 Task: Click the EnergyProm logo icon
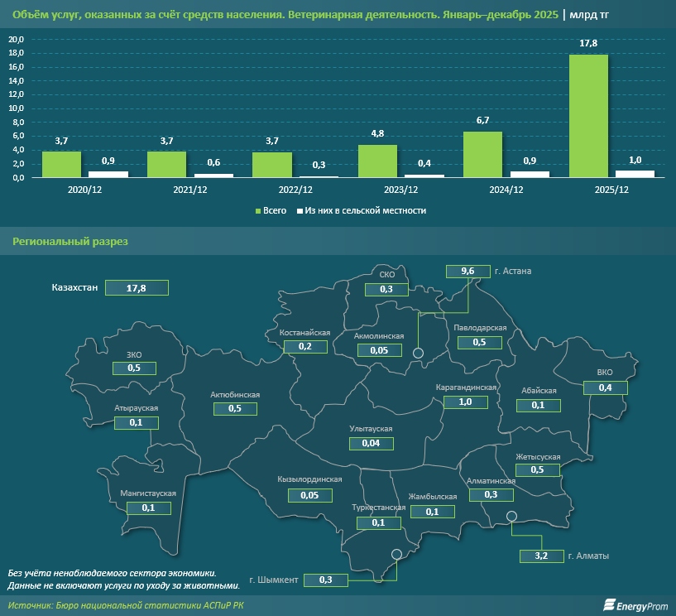coord(609,606)
